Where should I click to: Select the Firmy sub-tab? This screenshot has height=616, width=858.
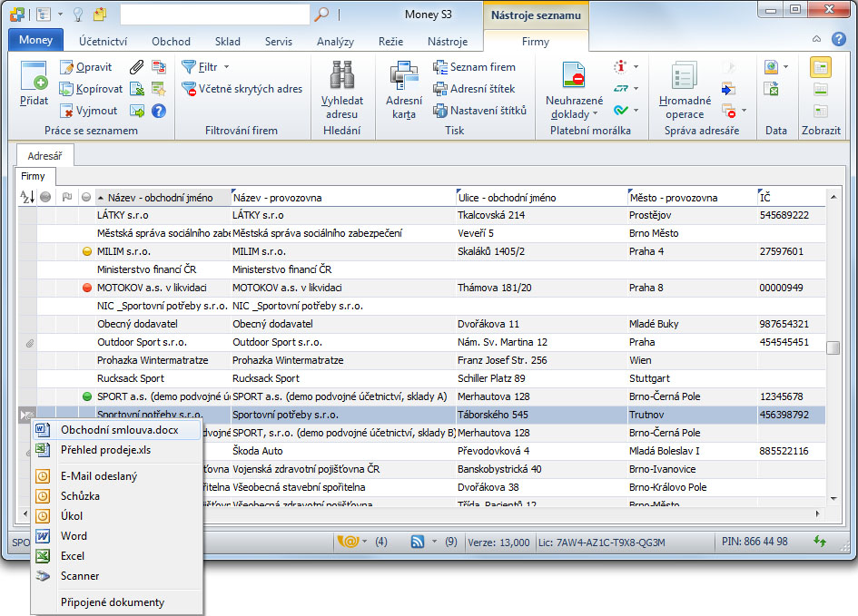pos(34,176)
